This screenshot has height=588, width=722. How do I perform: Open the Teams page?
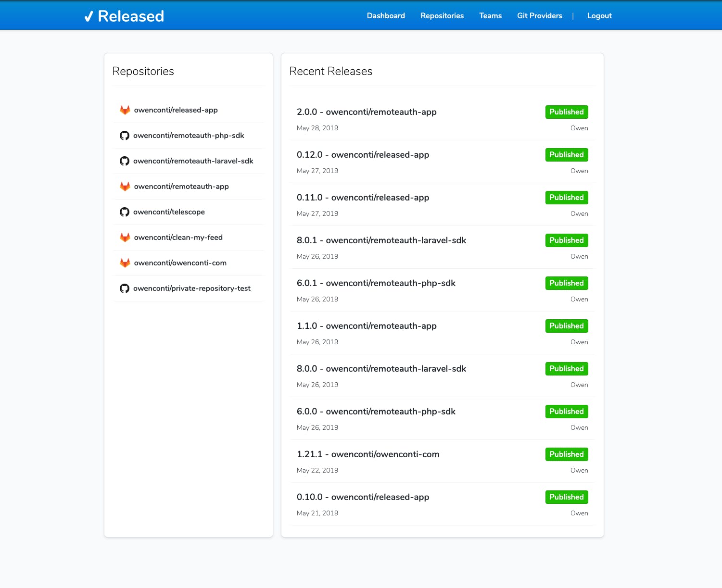pyautogui.click(x=490, y=16)
